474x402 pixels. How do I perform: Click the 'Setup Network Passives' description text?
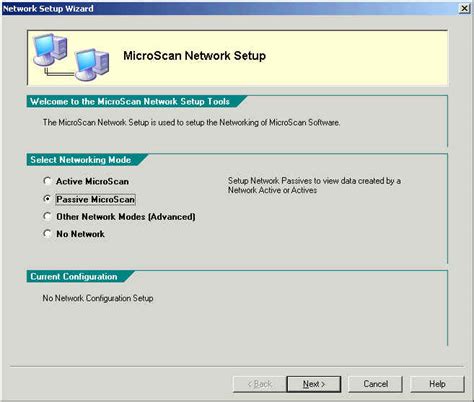tap(314, 185)
